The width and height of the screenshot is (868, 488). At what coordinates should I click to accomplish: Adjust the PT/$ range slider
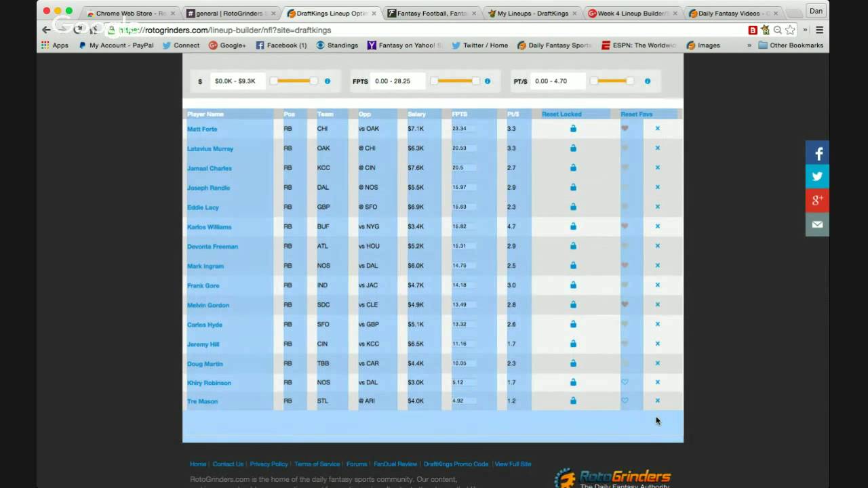[x=612, y=81]
